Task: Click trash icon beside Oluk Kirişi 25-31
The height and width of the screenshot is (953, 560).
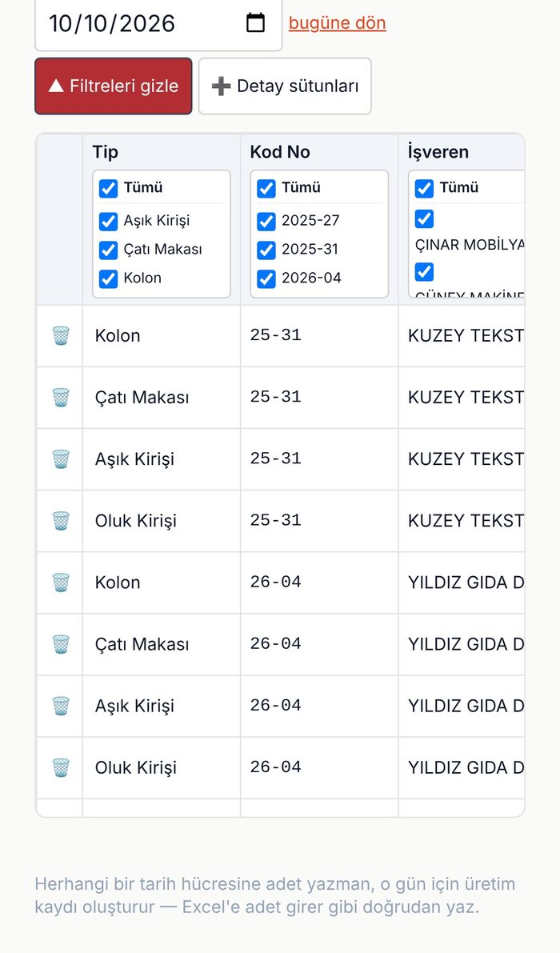Action: coord(61,521)
